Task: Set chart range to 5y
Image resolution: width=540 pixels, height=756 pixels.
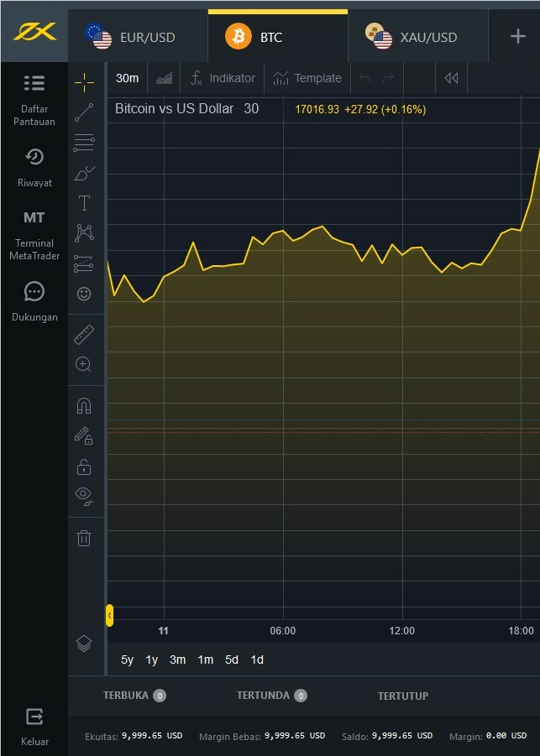Action: [128, 660]
